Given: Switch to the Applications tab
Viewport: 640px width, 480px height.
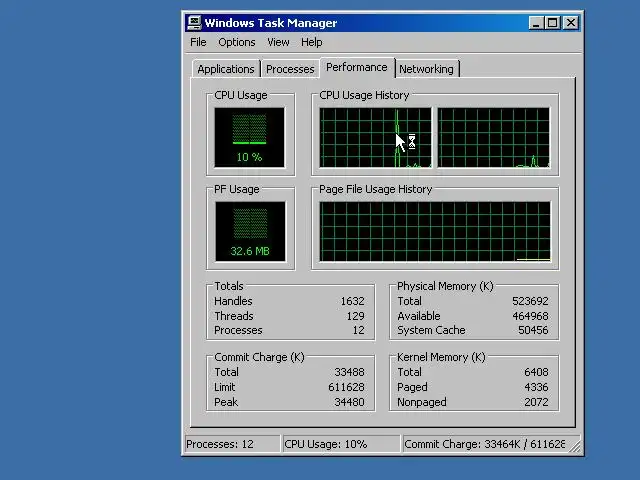Looking at the screenshot, I should pyautogui.click(x=226, y=69).
